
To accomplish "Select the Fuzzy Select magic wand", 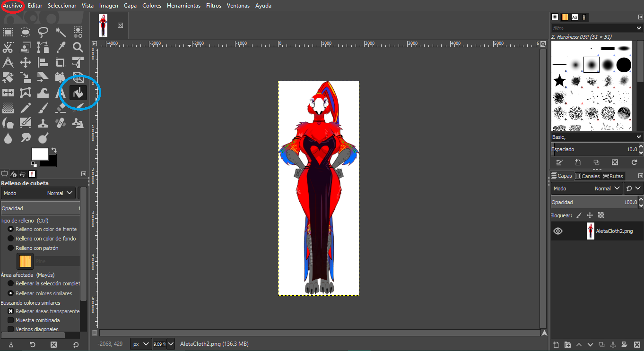I will (61, 32).
